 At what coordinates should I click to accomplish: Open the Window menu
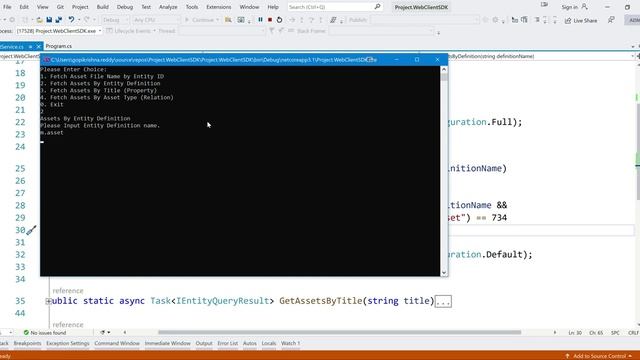click(x=249, y=7)
